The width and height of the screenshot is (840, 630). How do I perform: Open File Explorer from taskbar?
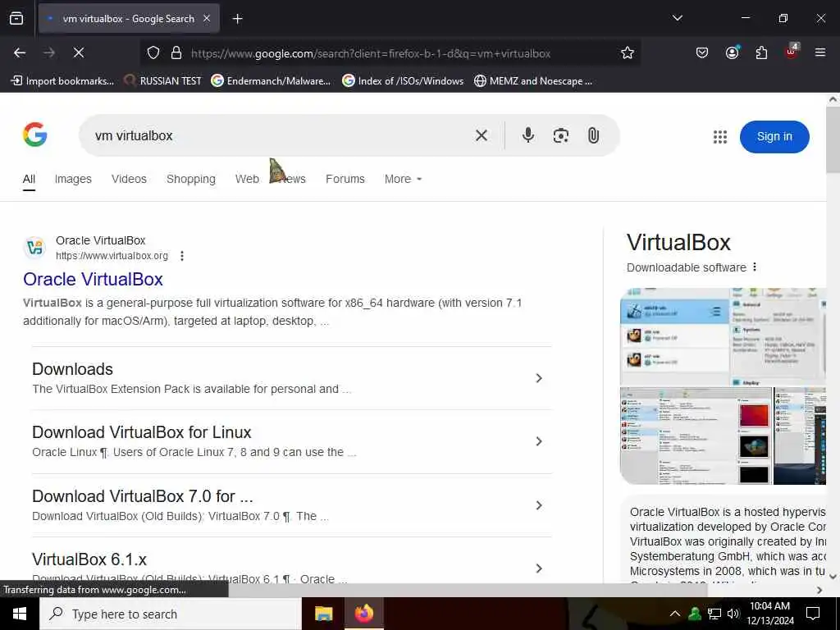pos(323,614)
